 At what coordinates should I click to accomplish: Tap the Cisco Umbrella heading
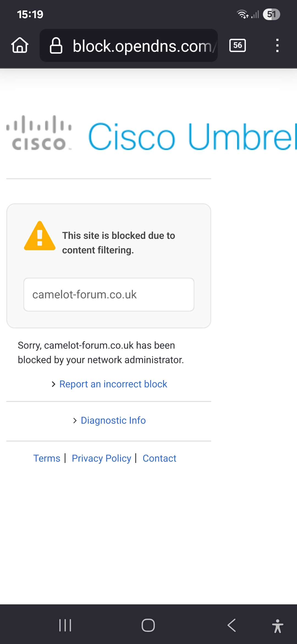(x=193, y=136)
